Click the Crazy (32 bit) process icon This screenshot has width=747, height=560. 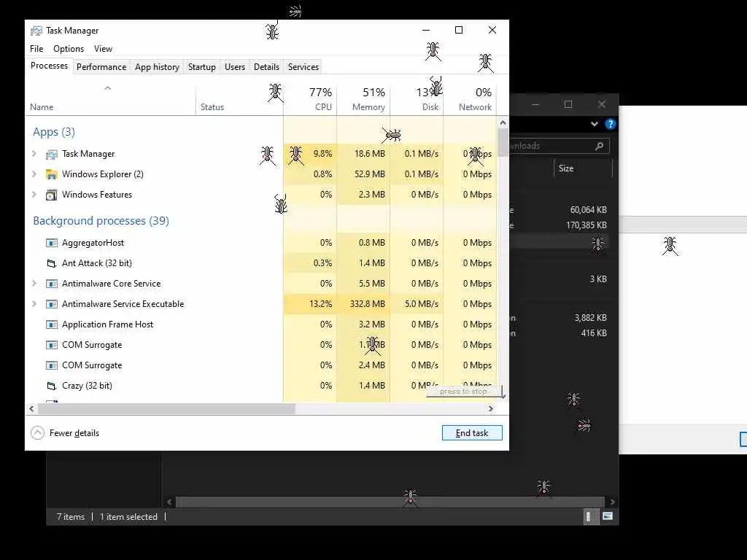[52, 386]
